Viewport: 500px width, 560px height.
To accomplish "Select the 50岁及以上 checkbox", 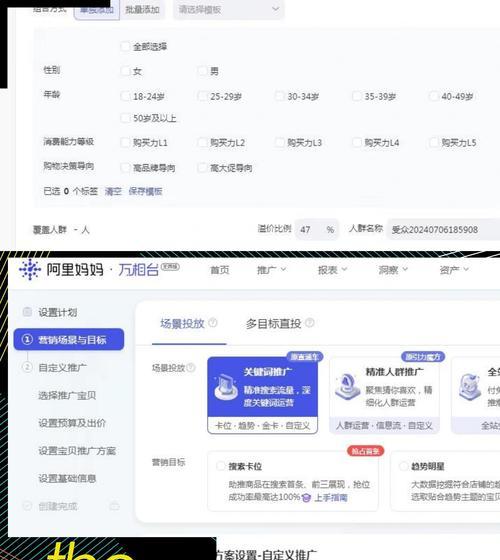I will point(125,118).
